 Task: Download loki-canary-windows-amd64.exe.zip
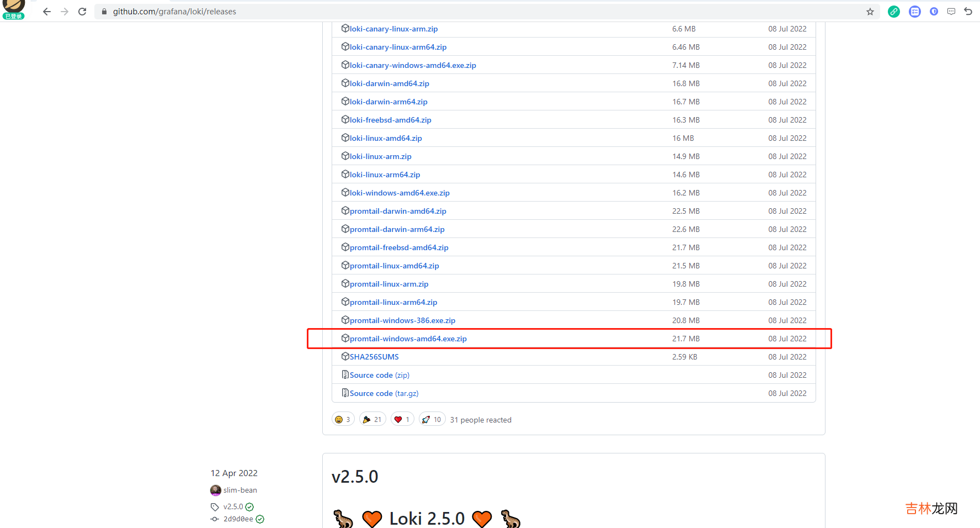click(413, 65)
